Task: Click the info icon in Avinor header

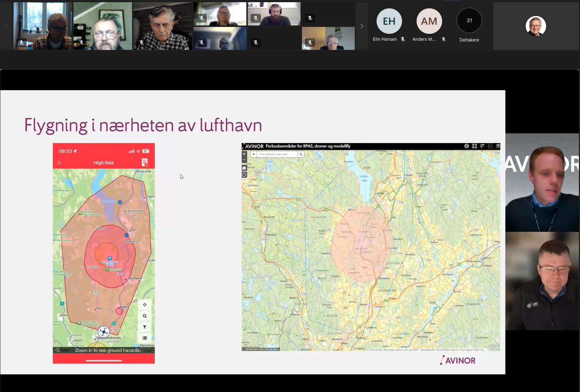Action: tap(466, 146)
